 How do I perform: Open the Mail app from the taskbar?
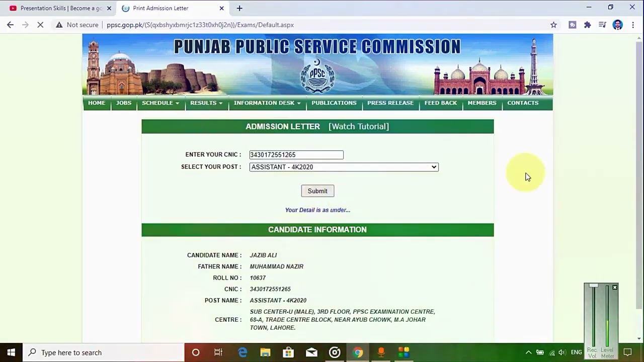tap(311, 352)
